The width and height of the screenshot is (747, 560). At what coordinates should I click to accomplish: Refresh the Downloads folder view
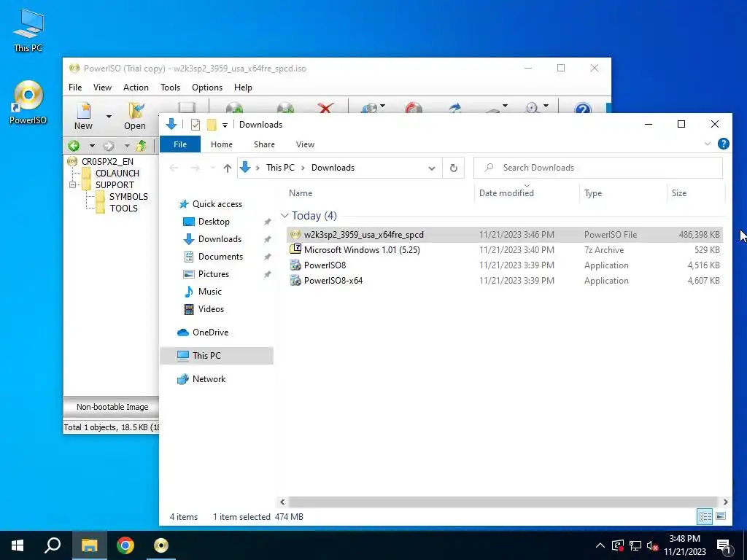(454, 168)
